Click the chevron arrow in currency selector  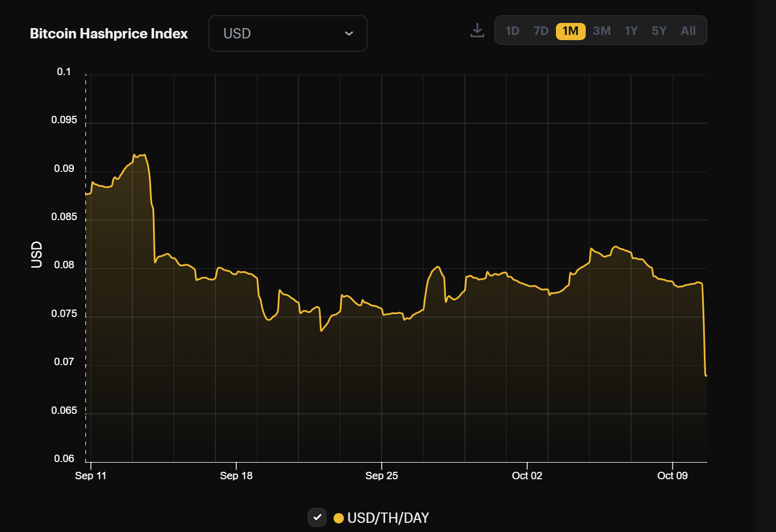point(348,33)
